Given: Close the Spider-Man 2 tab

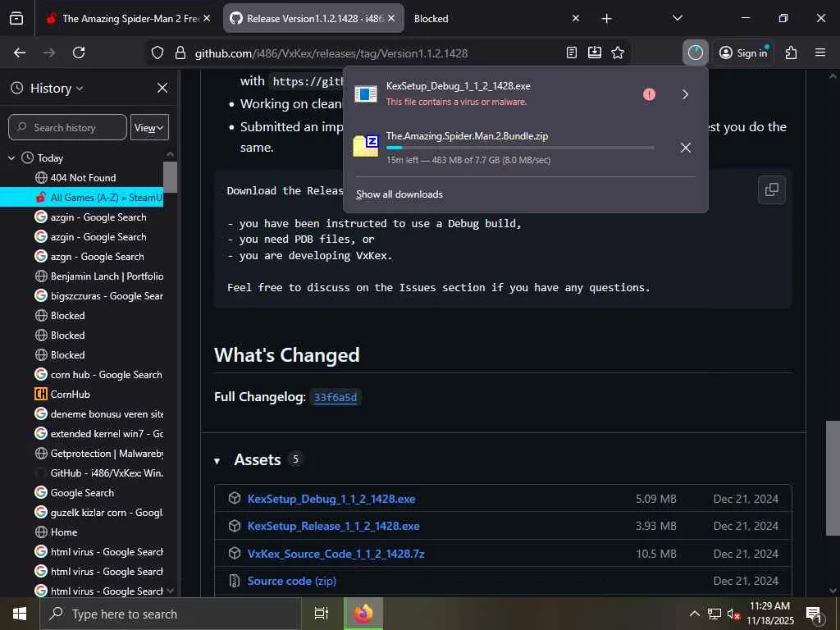Looking at the screenshot, I should point(207,18).
